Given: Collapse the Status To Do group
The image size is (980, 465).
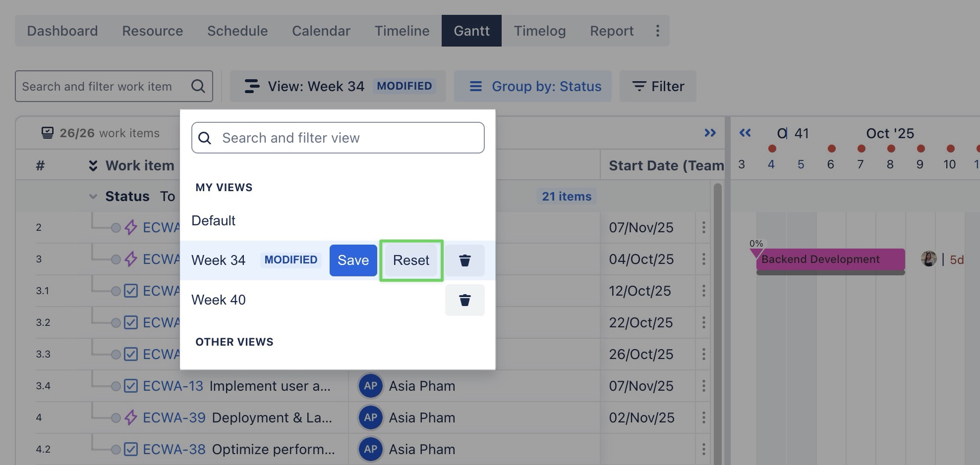Looking at the screenshot, I should [x=93, y=197].
